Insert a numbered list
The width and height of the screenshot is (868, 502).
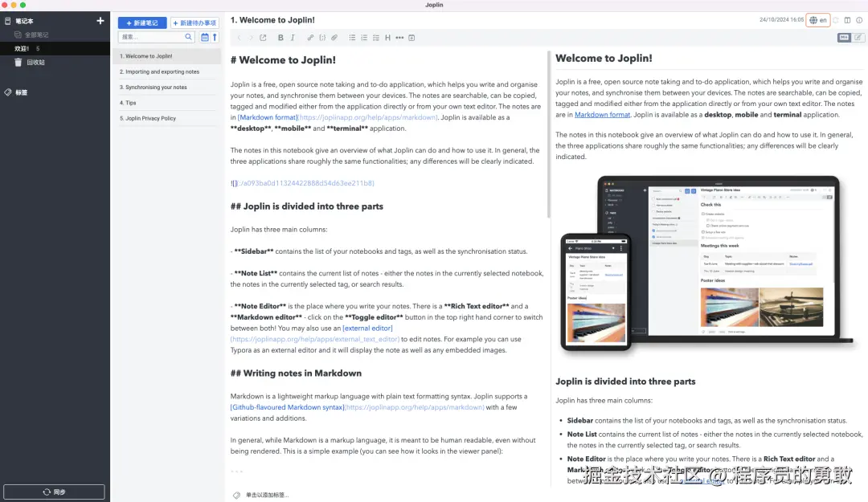[x=364, y=38]
